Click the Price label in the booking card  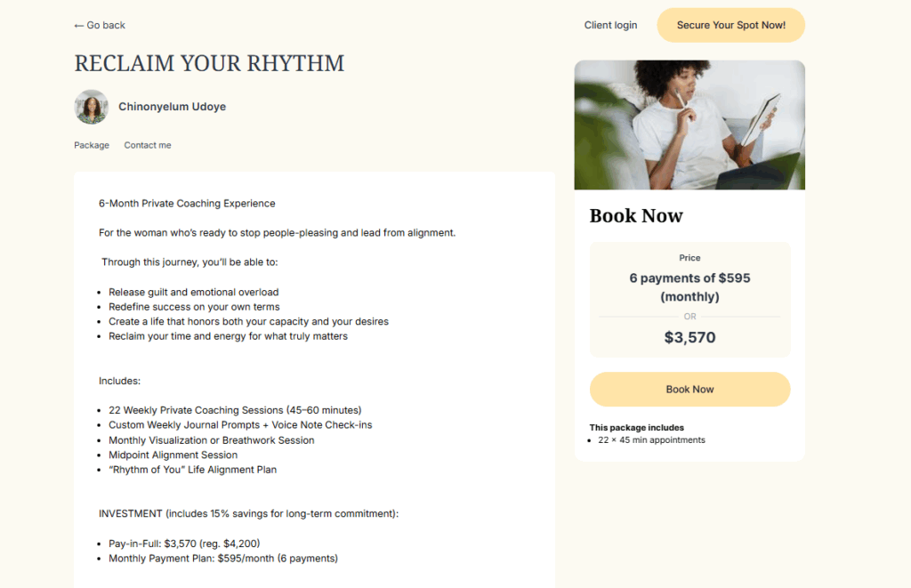689,258
